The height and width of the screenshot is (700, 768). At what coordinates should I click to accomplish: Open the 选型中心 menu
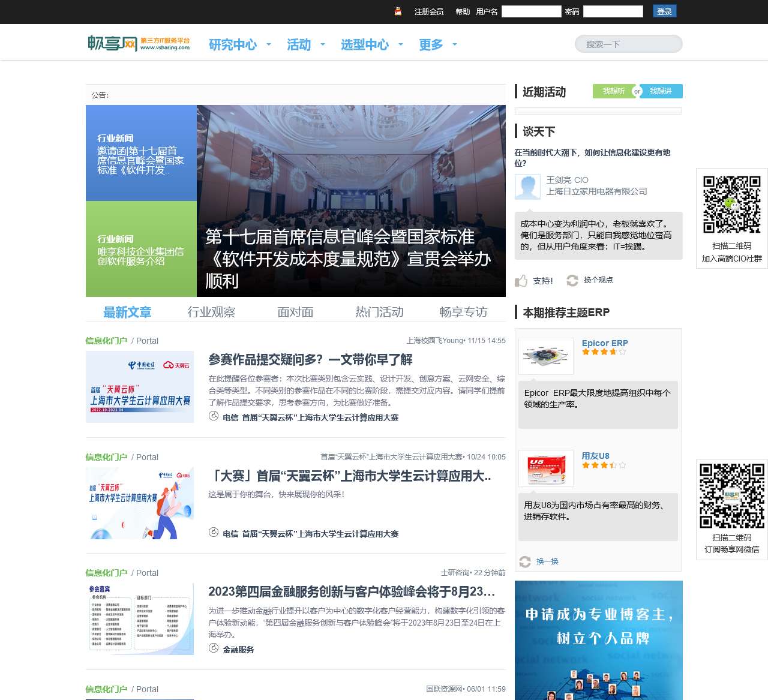tap(365, 44)
